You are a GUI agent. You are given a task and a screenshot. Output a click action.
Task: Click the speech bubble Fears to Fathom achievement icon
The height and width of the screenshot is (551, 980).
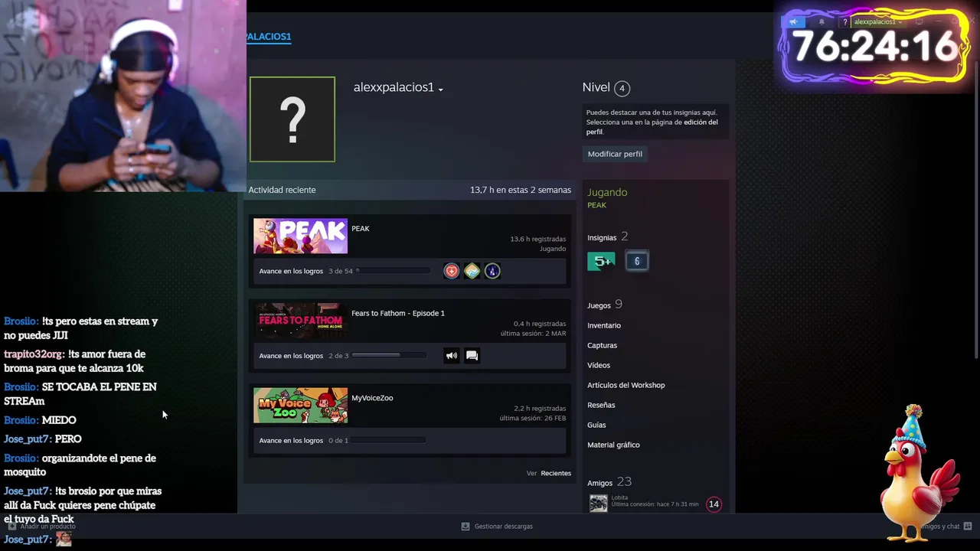click(472, 355)
